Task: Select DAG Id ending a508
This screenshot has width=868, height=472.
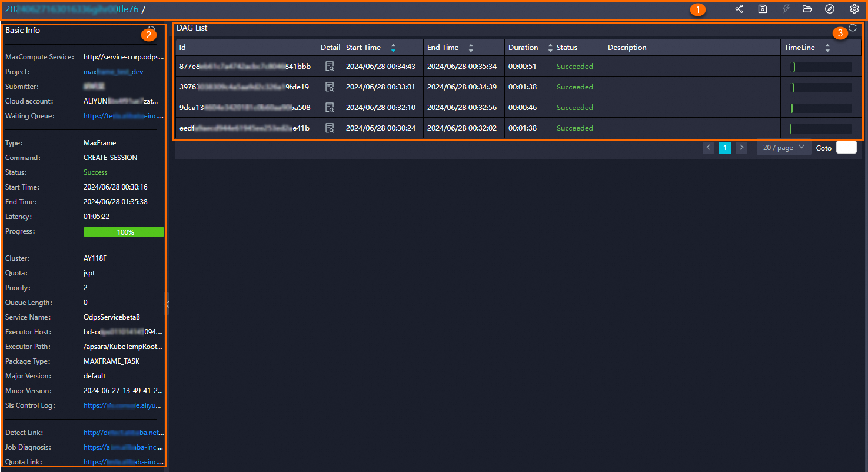Action: click(245, 108)
